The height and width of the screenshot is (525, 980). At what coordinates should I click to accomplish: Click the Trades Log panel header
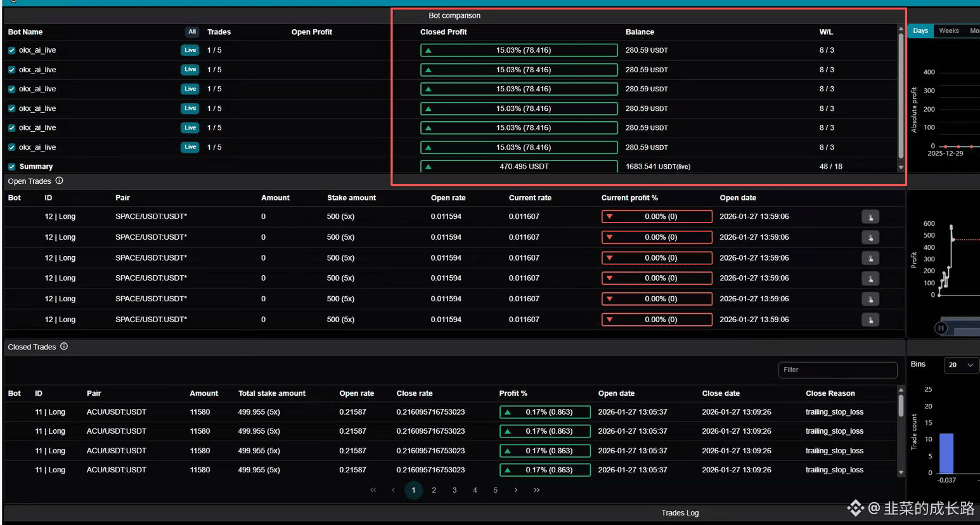tap(680, 512)
